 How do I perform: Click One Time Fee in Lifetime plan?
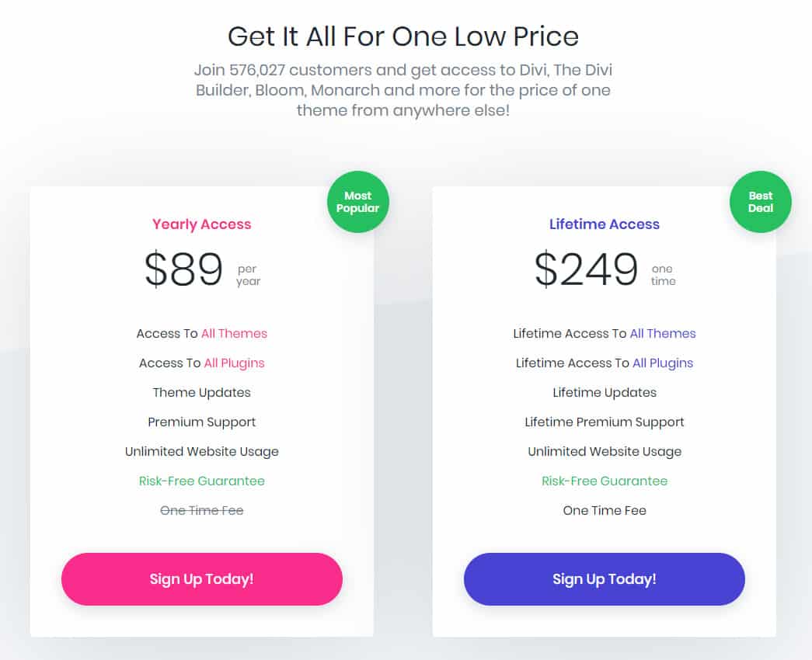(605, 510)
